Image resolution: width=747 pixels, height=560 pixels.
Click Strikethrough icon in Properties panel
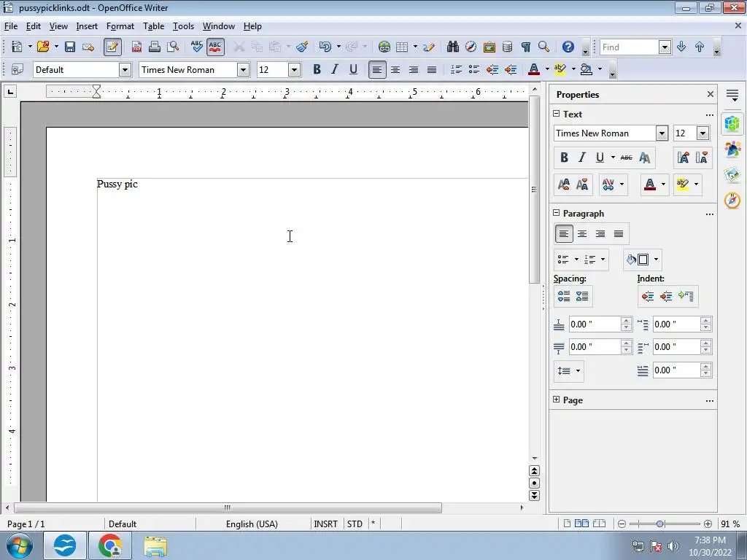point(626,157)
